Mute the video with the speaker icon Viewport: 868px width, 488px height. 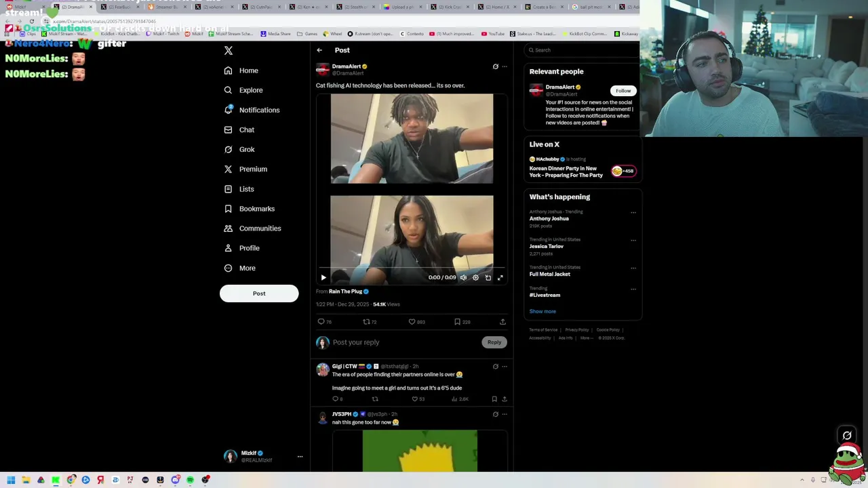[463, 277]
